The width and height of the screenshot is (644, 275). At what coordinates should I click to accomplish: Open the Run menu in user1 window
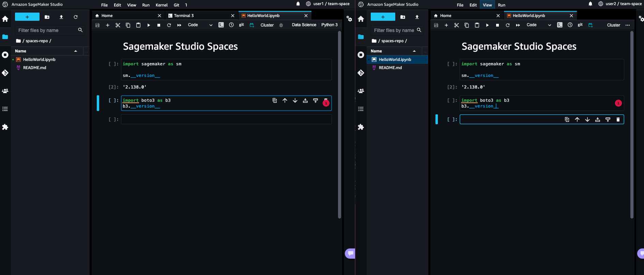tap(146, 5)
